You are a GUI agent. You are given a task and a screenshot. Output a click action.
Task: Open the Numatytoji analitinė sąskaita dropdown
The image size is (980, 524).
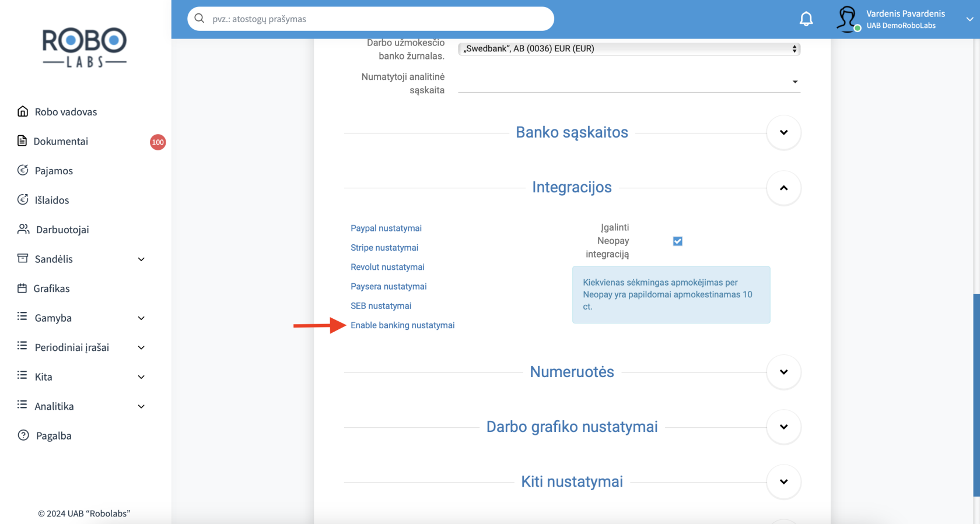tap(629, 82)
